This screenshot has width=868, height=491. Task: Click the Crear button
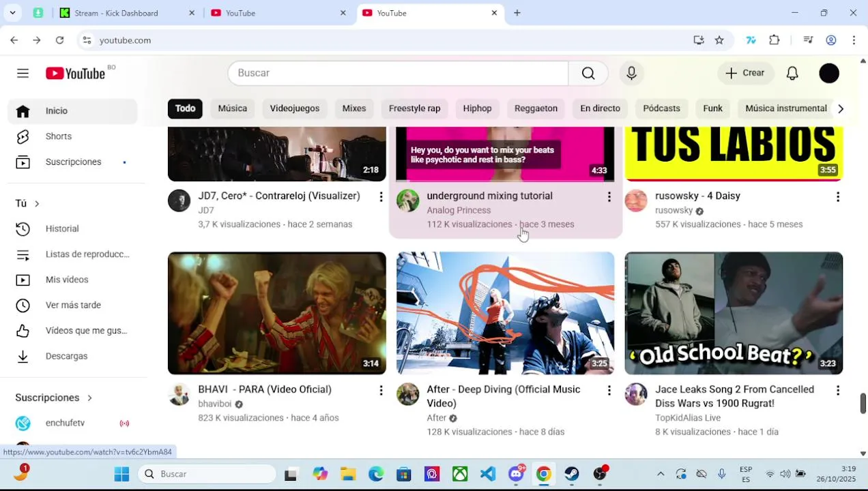click(x=745, y=73)
